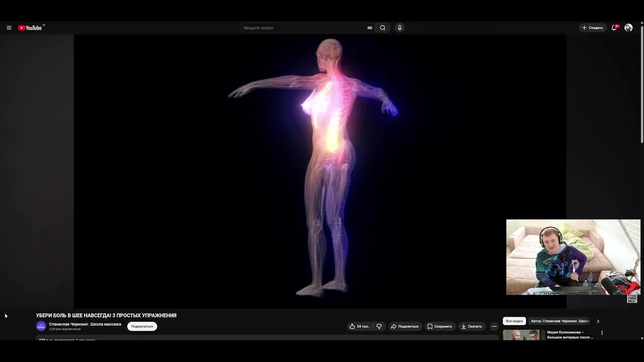This screenshot has height=362, width=644.
Task: Click video title 'УБЕРИ БОЛЬ В ШЕЕ НАВСЕГДА'
Action: [x=106, y=315]
